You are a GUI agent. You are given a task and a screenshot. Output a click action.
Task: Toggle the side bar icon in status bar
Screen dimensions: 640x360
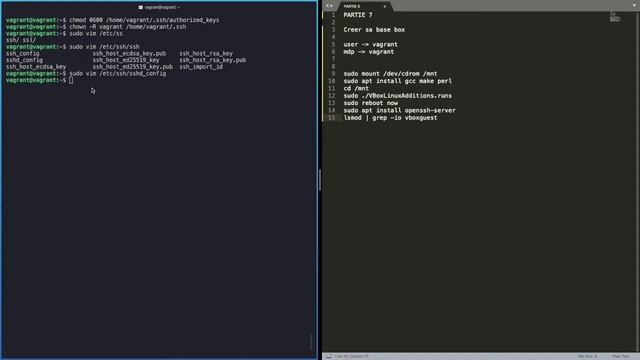pos(329,356)
